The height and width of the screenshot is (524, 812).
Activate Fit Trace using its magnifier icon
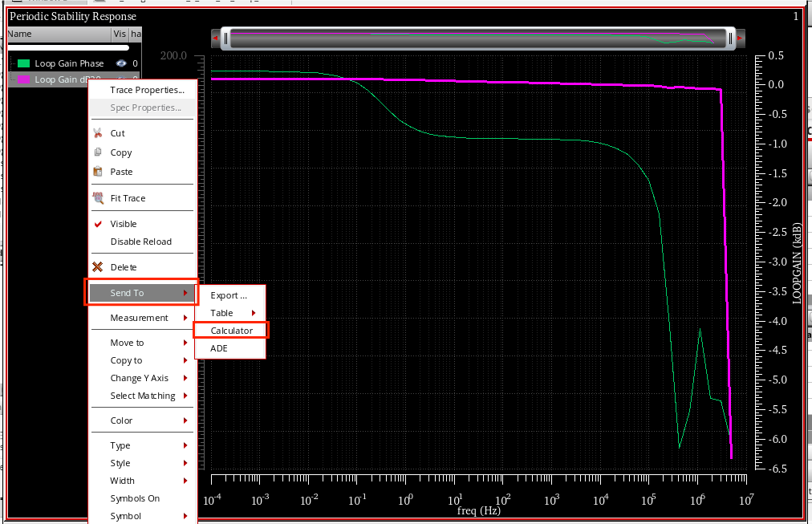(x=97, y=197)
